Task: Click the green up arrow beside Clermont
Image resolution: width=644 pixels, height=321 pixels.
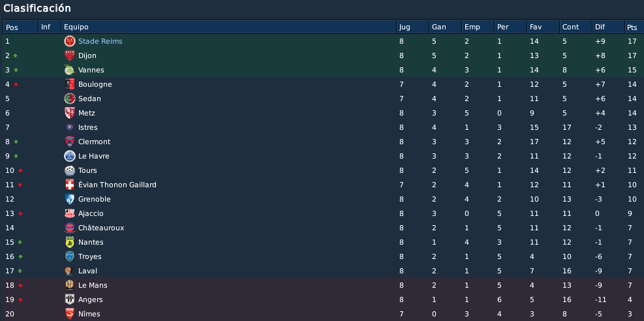Action: click(x=16, y=142)
